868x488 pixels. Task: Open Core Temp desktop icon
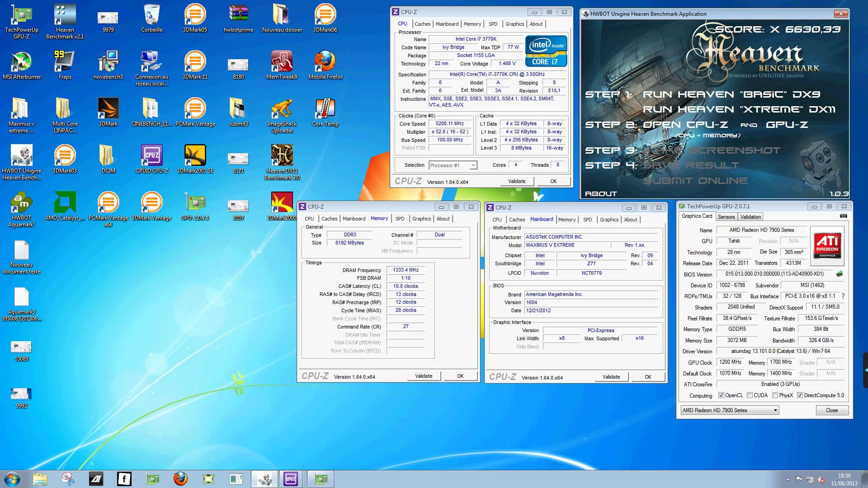tap(325, 113)
